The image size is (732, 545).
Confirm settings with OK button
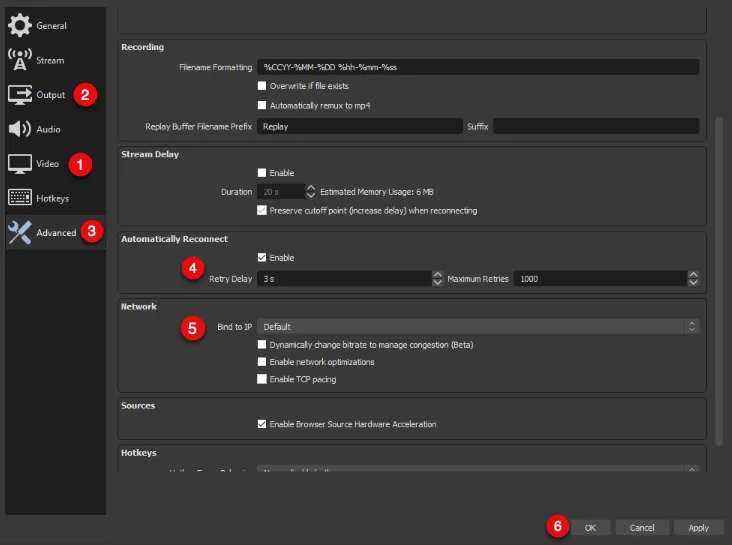[x=590, y=528]
